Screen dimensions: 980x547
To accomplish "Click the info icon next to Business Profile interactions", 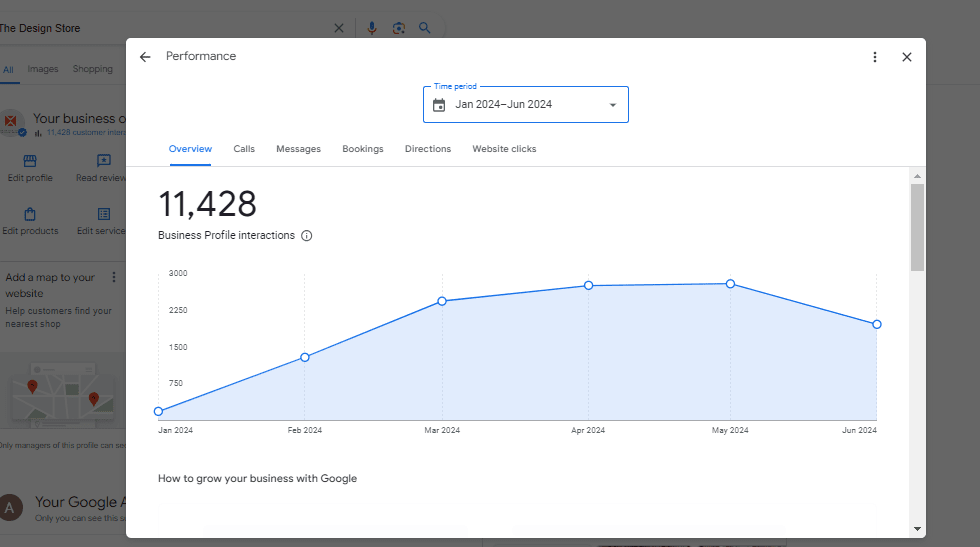I will click(307, 236).
